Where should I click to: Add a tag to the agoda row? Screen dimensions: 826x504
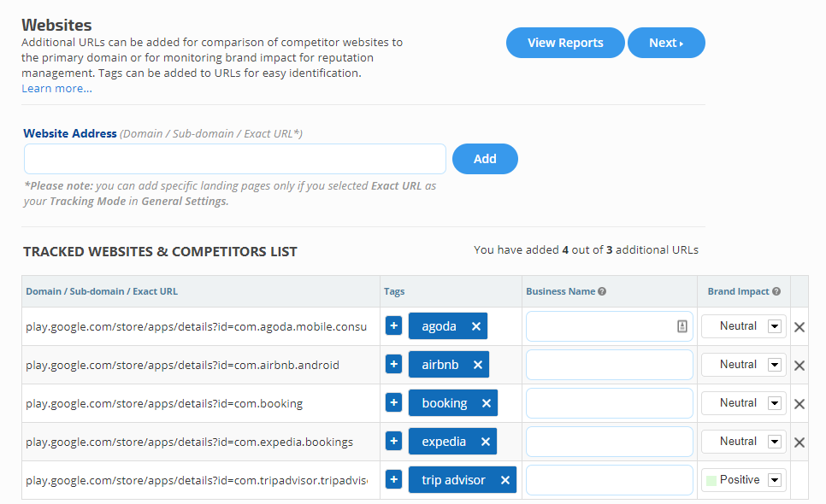pyautogui.click(x=393, y=325)
